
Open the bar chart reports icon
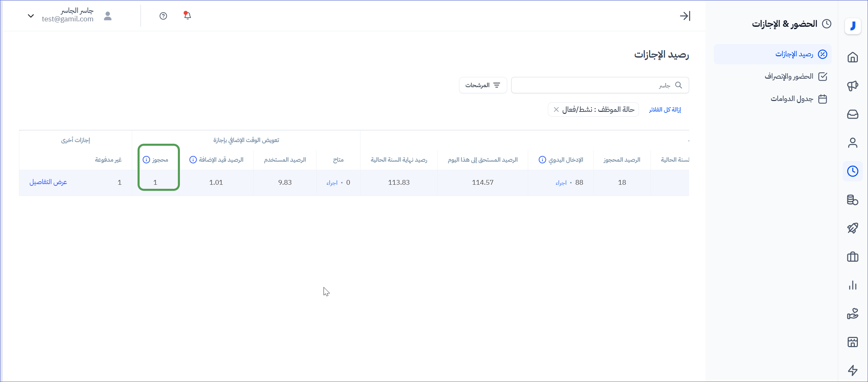852,285
